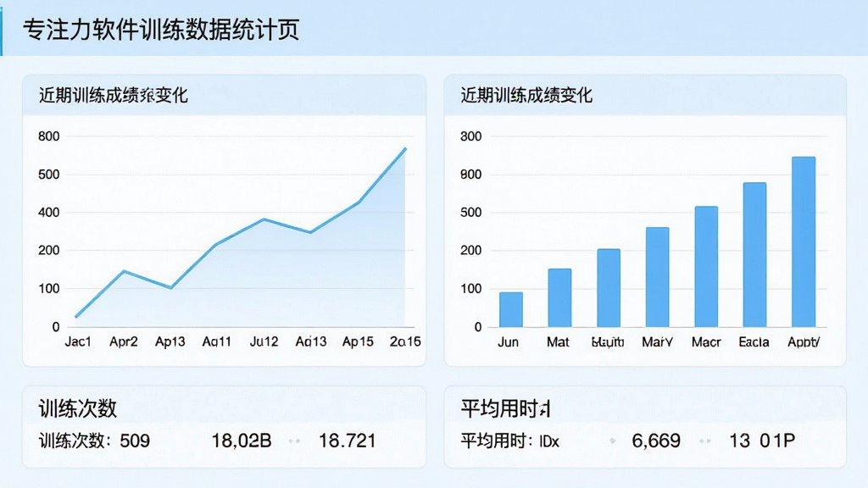Select the x-axis label Apr2
The width and height of the screenshot is (868, 488).
coord(124,341)
